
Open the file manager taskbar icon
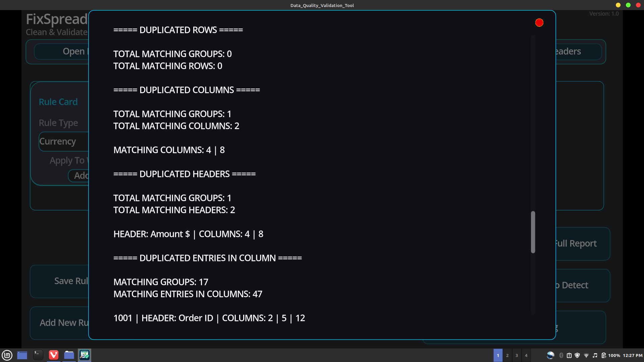(69, 355)
